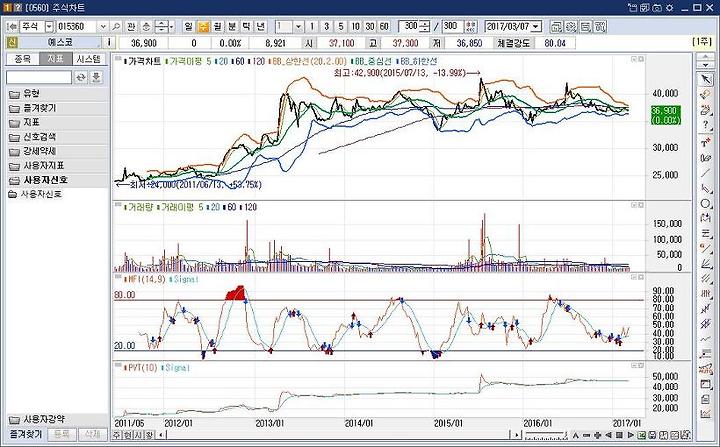The image size is (720, 447).
Task: Click the info 'i' button beside 예스코
Action: (109, 43)
